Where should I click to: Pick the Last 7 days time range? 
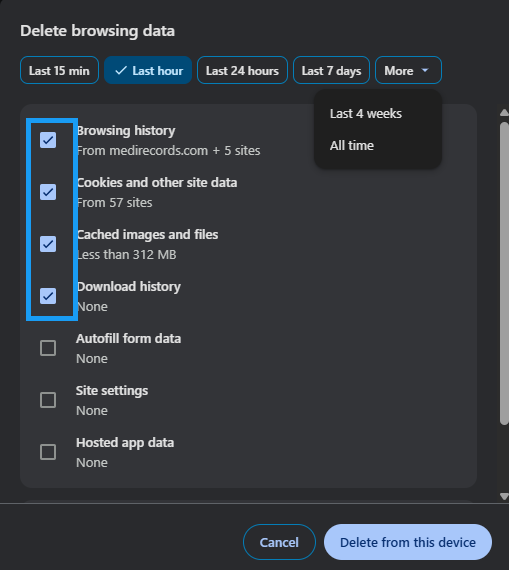click(x=331, y=70)
